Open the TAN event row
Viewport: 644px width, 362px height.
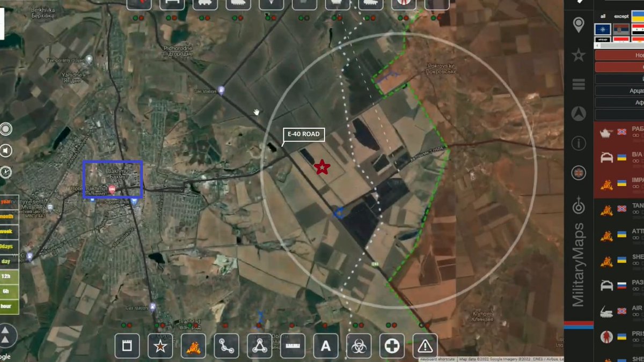coord(619,210)
